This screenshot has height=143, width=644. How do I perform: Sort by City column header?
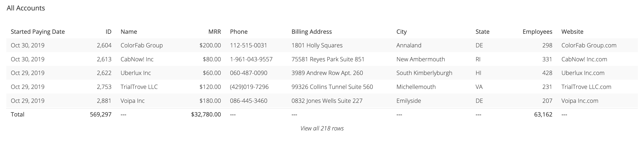tap(401, 32)
